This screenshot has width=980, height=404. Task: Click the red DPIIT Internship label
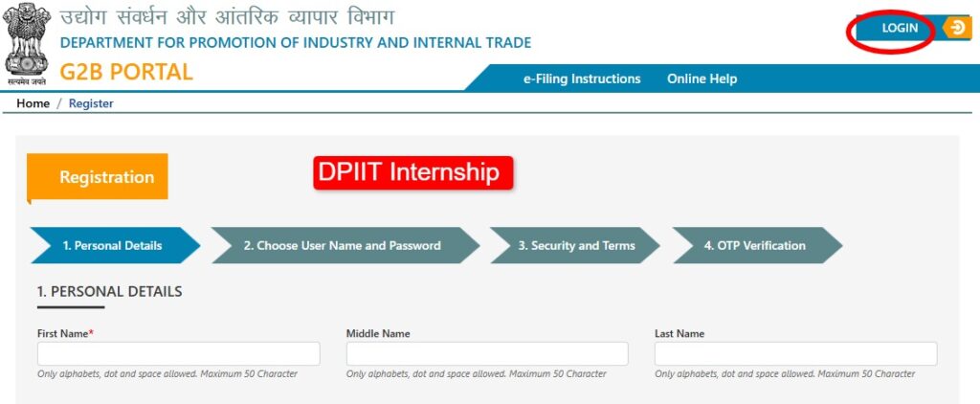pyautogui.click(x=413, y=172)
